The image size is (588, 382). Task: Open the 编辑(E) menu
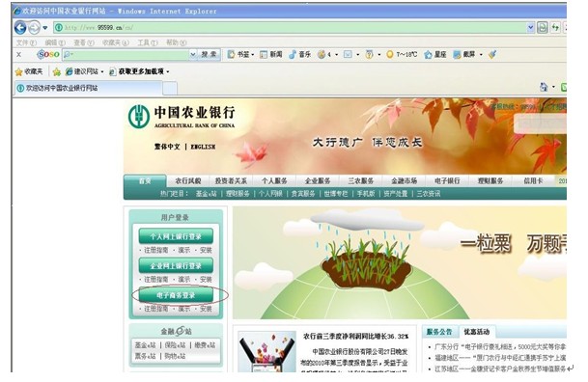(x=55, y=42)
